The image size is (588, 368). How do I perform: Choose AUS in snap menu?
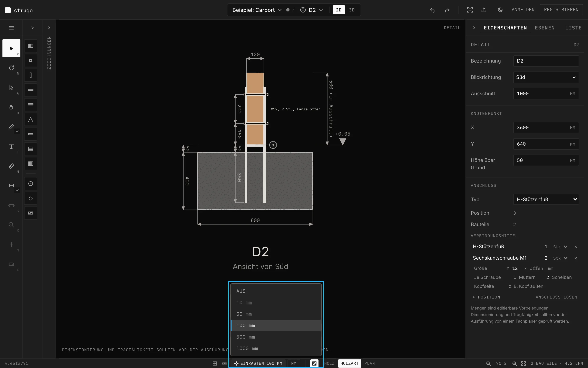click(x=276, y=291)
